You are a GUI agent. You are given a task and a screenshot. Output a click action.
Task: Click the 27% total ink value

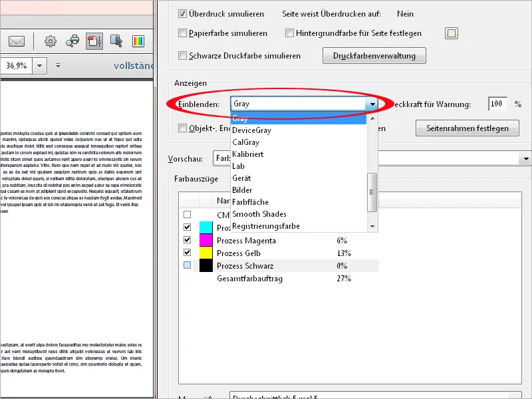[x=344, y=279]
